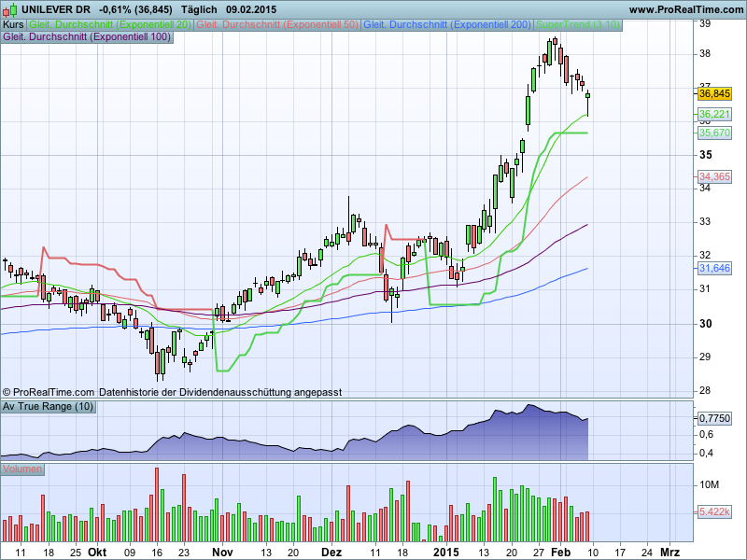Click the 5.422k volume value tag
The width and height of the screenshot is (747, 560).
(714, 511)
